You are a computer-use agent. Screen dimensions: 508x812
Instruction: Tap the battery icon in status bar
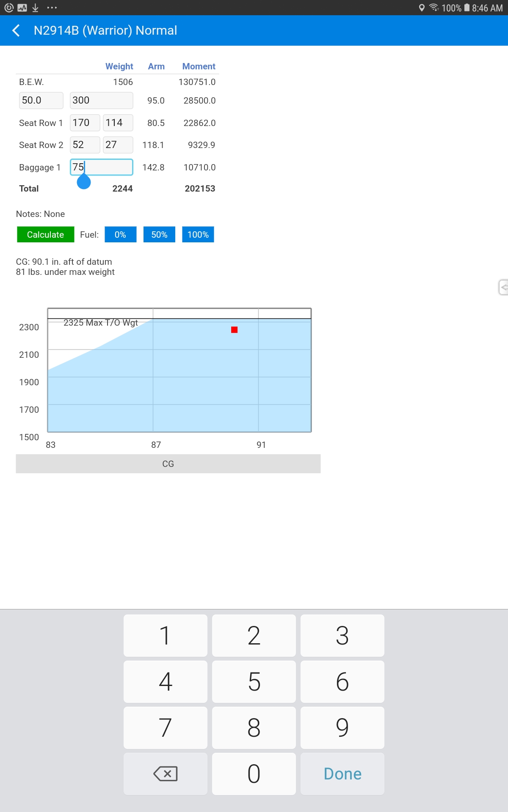point(467,8)
